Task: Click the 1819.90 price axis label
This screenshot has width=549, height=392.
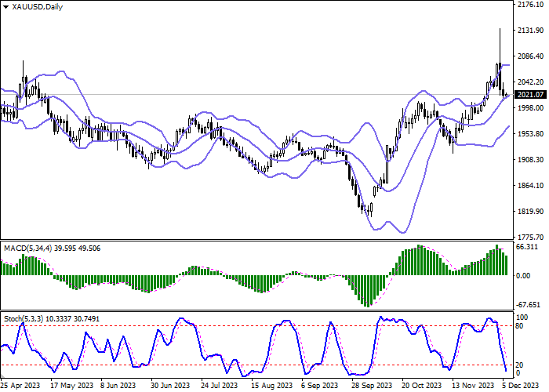Action: pyautogui.click(x=530, y=212)
